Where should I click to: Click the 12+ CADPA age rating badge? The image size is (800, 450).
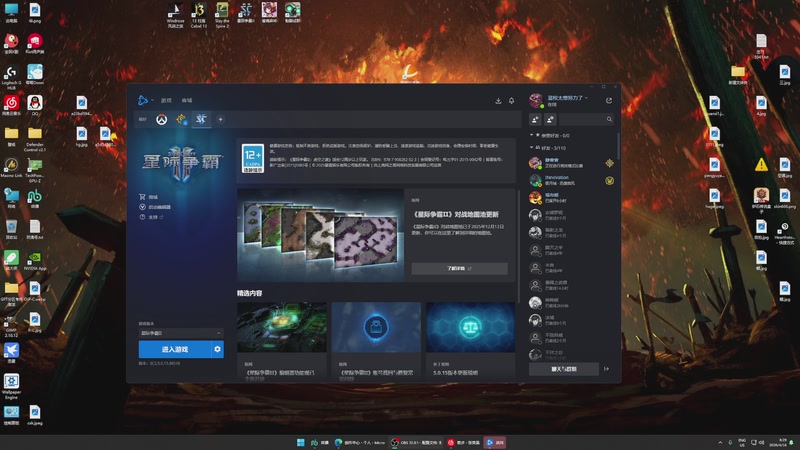pos(253,158)
